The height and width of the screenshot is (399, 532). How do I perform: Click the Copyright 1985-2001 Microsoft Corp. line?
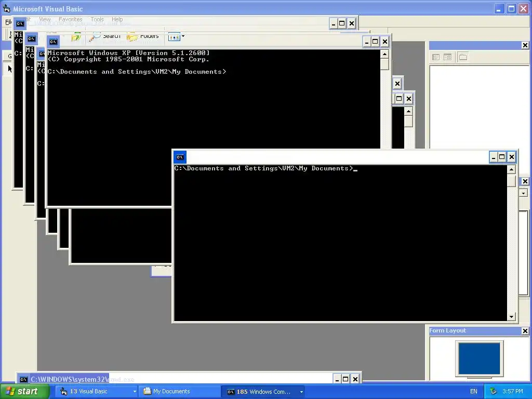[x=128, y=59]
